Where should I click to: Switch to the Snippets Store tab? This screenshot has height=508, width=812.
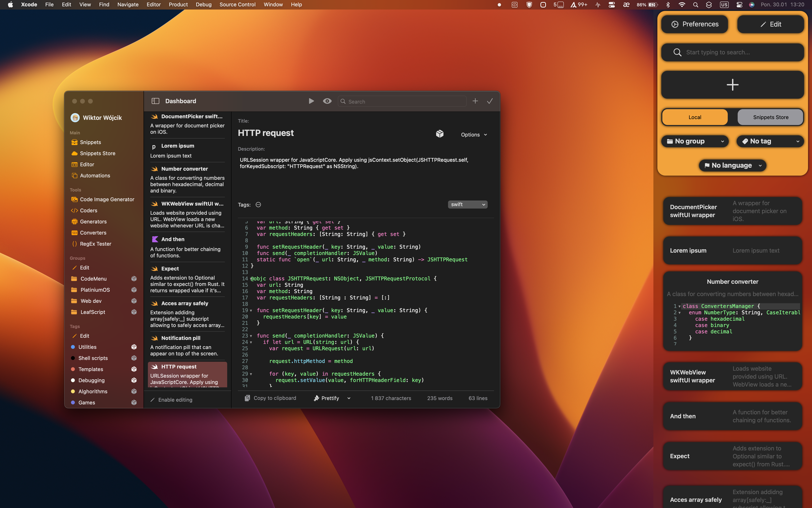770,117
